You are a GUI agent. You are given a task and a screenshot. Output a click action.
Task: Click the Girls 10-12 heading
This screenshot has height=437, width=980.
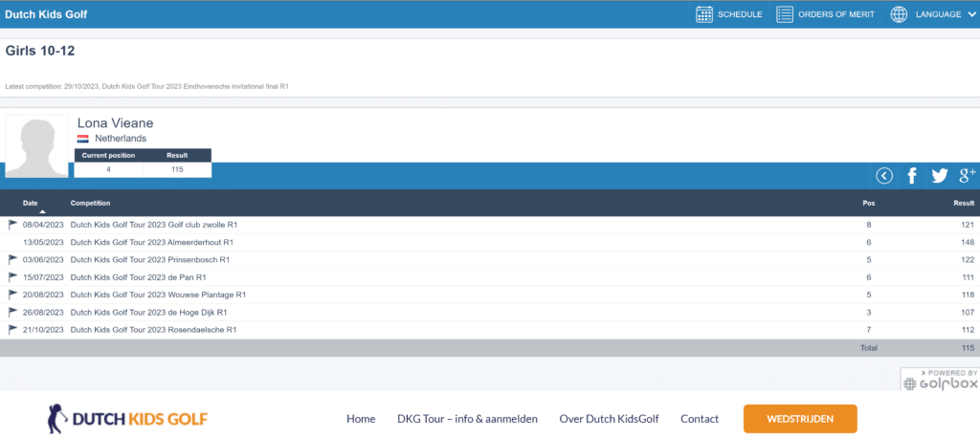pyautogui.click(x=40, y=52)
